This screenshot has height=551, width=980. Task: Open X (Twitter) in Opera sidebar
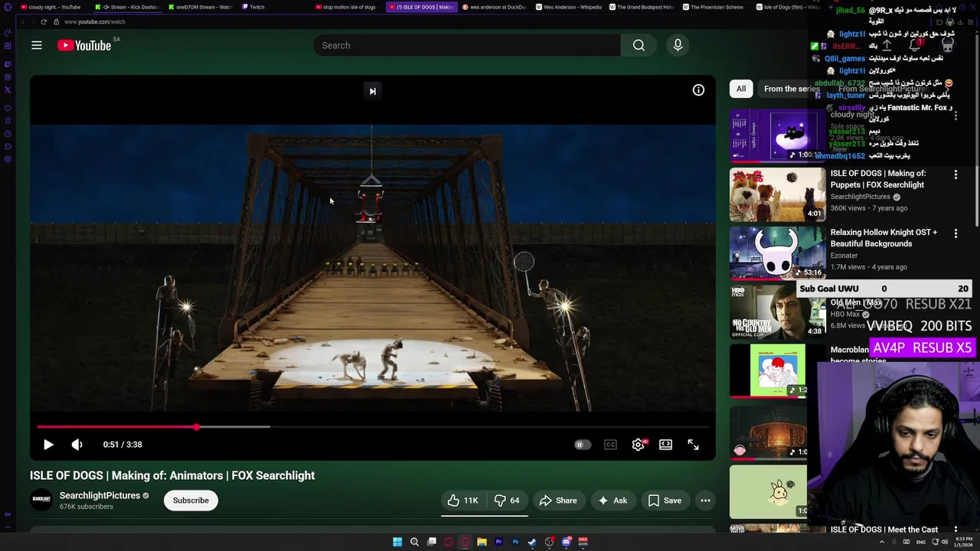pos(8,90)
